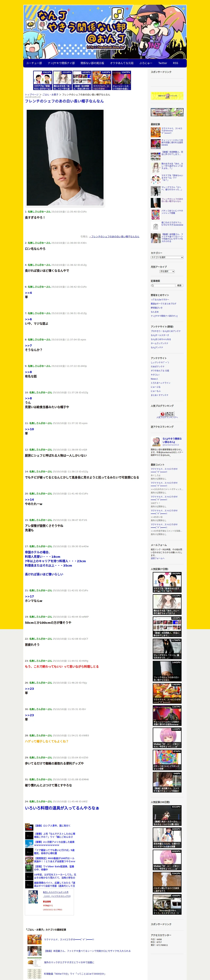Open the ホームランアンテナ sidebar link
210x980 pixels.
point(160,343)
